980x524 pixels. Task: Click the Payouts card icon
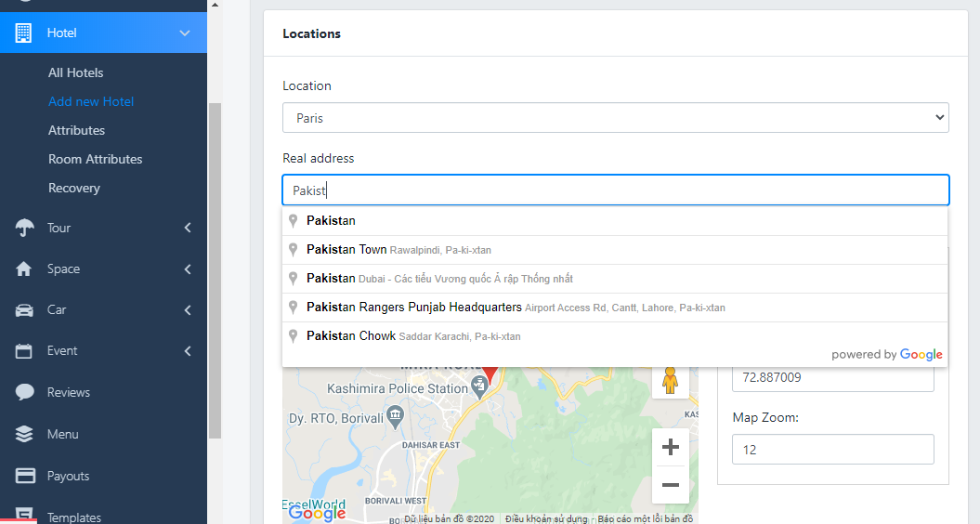(x=25, y=476)
